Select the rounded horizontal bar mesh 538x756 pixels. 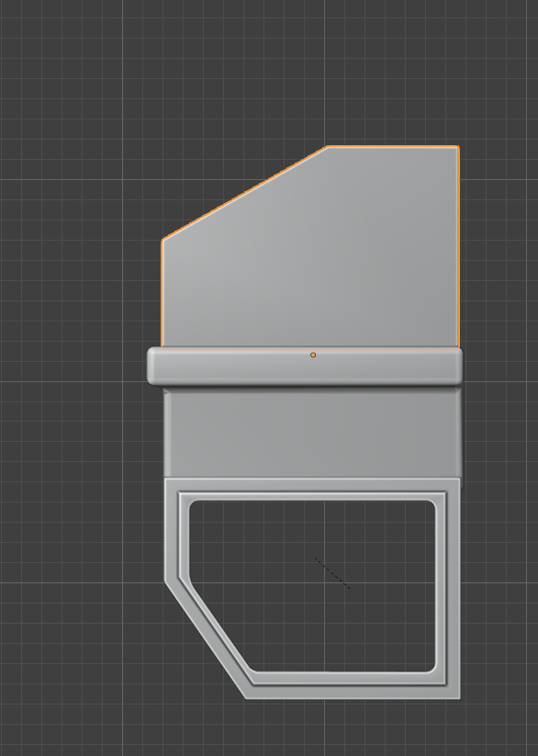[x=305, y=367]
